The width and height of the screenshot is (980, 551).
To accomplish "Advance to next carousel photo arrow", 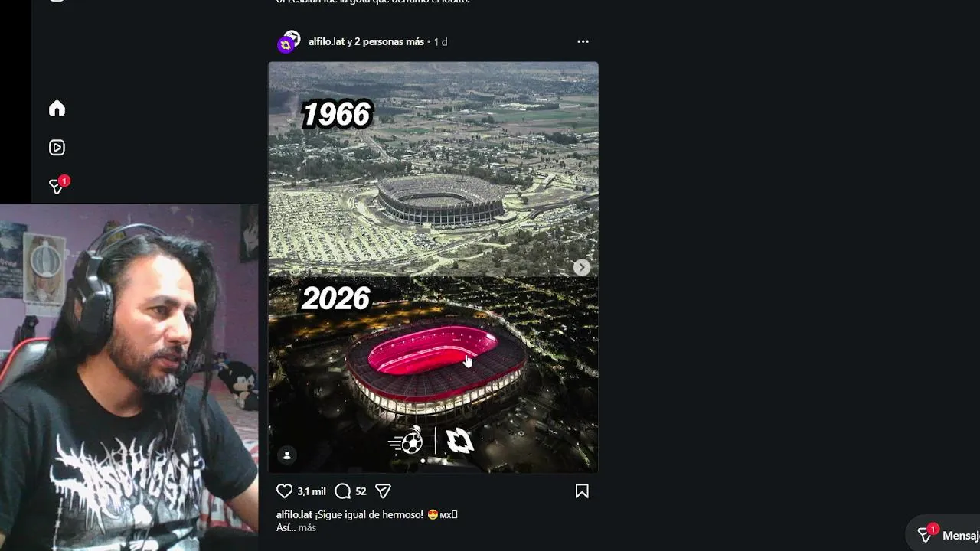I will pos(582,267).
